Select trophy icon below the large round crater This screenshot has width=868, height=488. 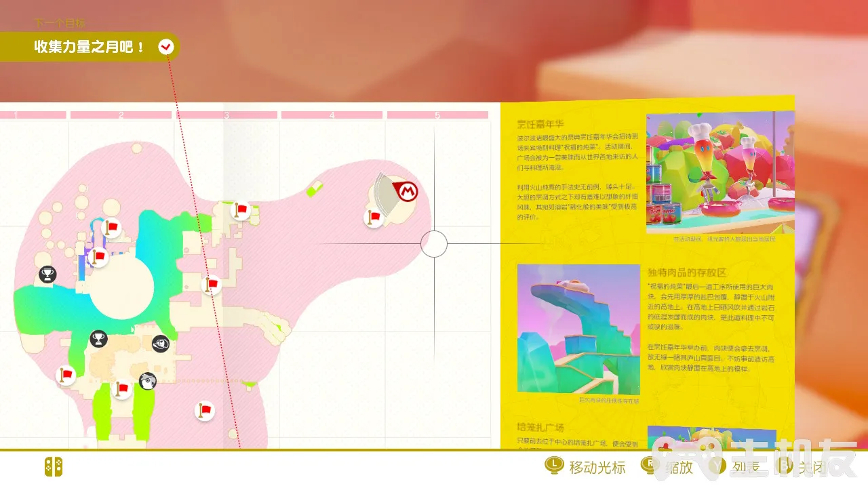(x=98, y=338)
